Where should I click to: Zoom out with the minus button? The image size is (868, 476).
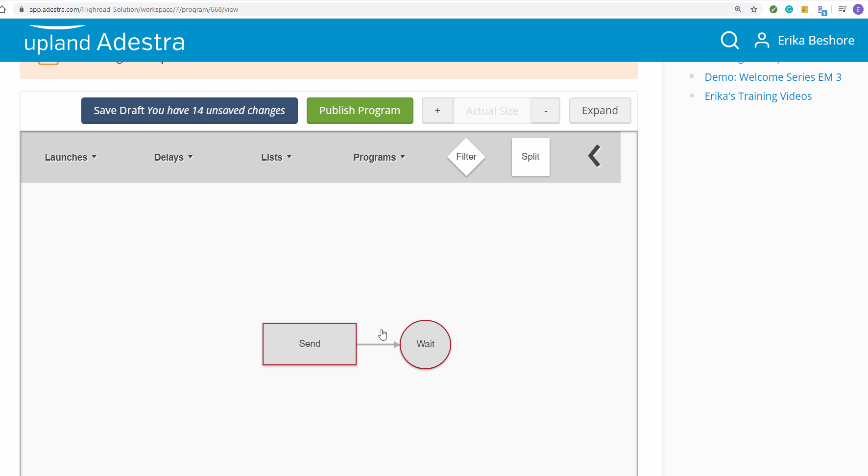(546, 111)
